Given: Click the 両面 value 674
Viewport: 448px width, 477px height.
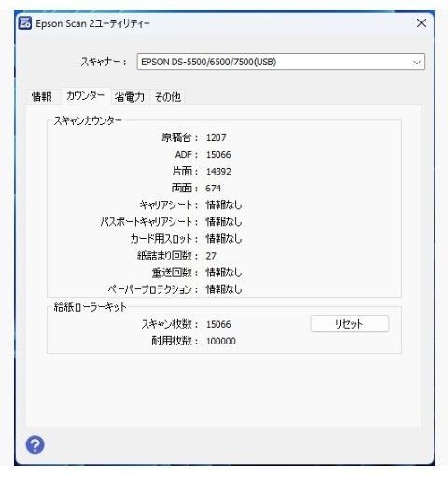Looking at the screenshot, I should (x=214, y=189).
